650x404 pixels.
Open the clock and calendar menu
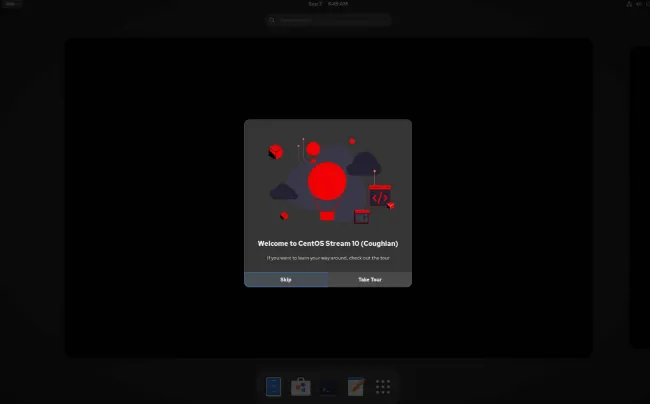point(324,4)
